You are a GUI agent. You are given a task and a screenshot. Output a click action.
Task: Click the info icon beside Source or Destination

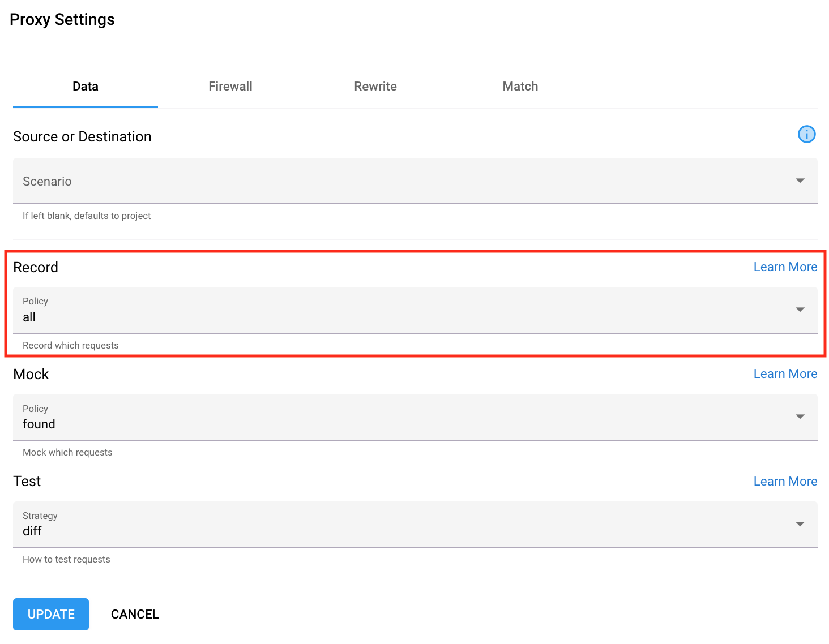[x=806, y=135]
